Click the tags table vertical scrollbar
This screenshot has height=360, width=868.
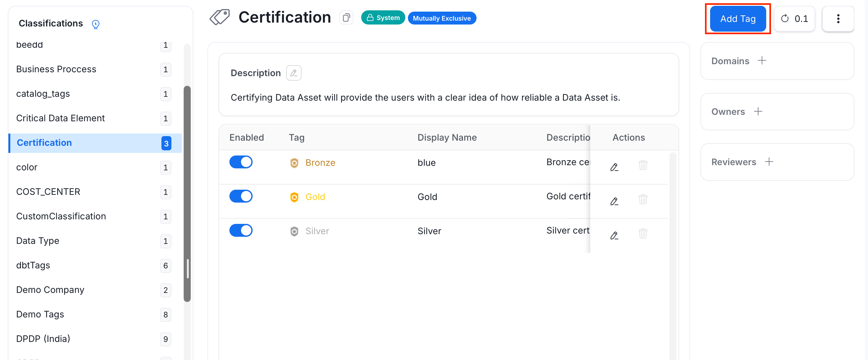[x=672, y=256]
